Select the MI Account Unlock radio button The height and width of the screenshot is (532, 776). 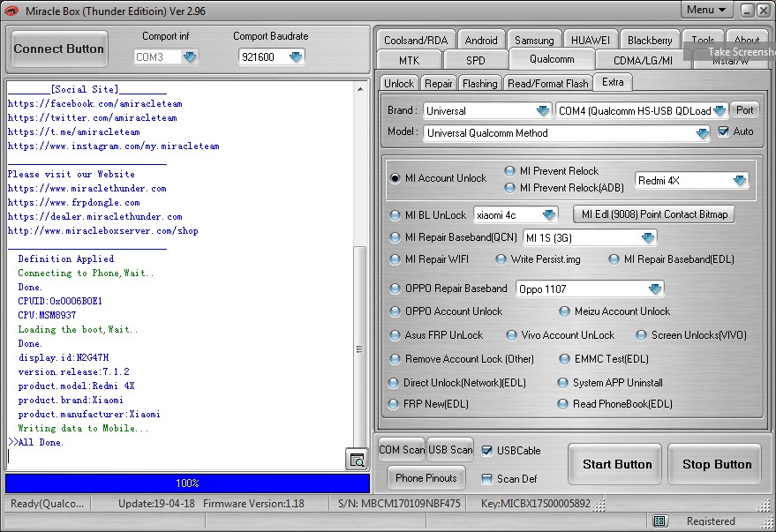coord(395,178)
